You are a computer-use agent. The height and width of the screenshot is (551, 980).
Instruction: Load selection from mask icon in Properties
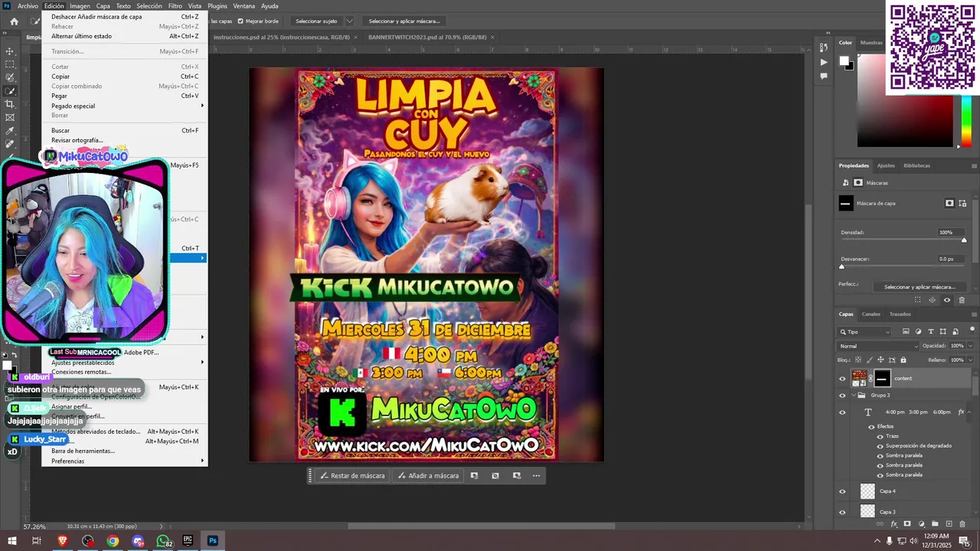pos(918,300)
